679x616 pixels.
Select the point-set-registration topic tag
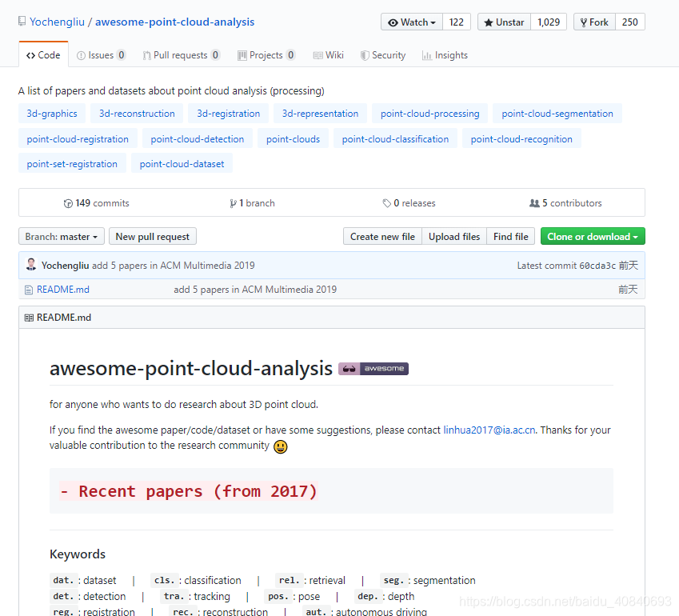(x=72, y=164)
